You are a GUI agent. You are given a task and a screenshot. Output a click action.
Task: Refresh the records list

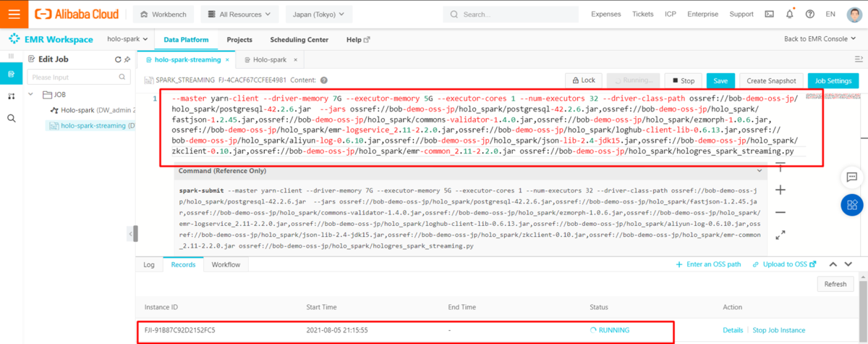click(835, 284)
